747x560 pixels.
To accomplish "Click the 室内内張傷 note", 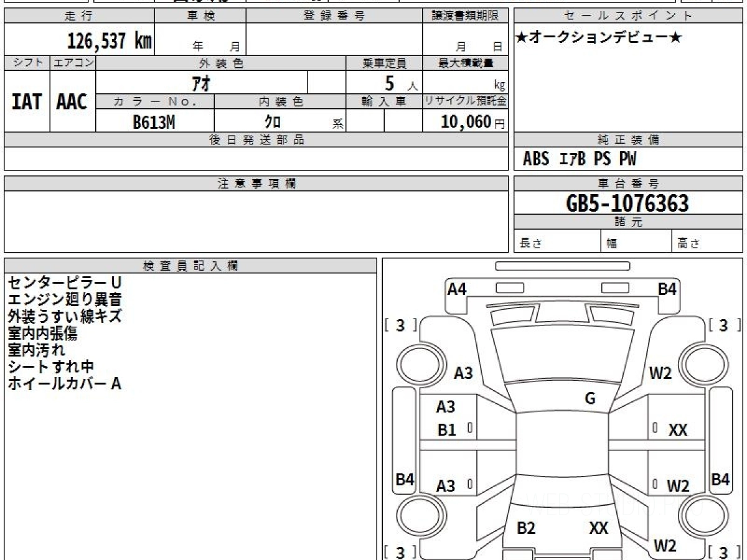I will click(42, 333).
